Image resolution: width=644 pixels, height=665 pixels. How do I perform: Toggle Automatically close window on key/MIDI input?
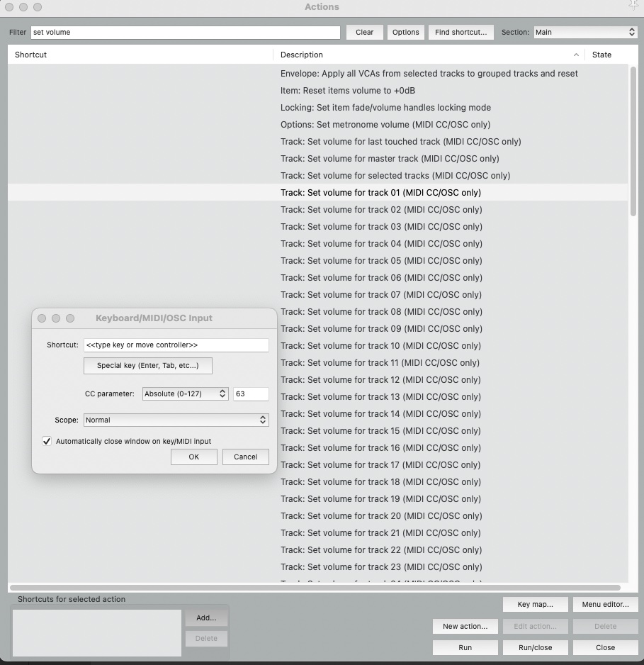point(47,441)
